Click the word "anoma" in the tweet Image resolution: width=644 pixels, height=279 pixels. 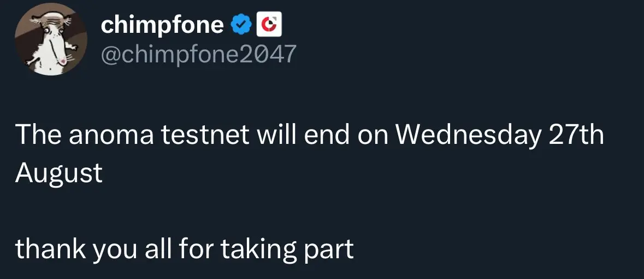[111, 136]
